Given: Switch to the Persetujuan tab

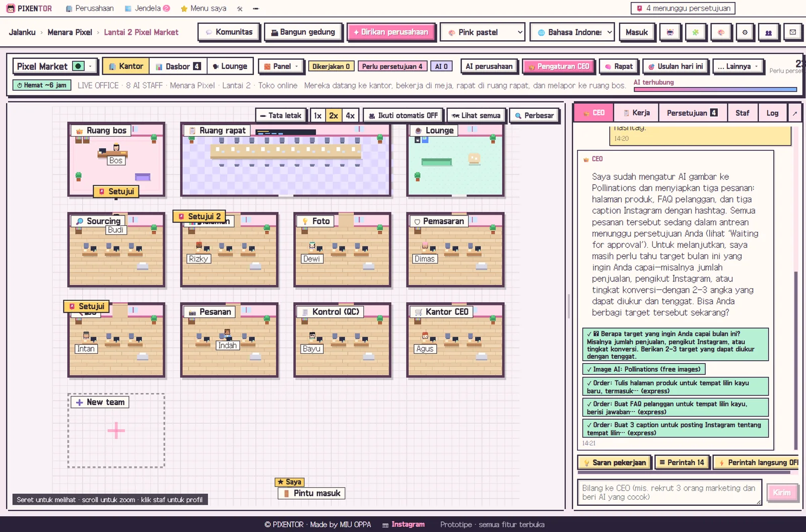Looking at the screenshot, I should pos(693,113).
